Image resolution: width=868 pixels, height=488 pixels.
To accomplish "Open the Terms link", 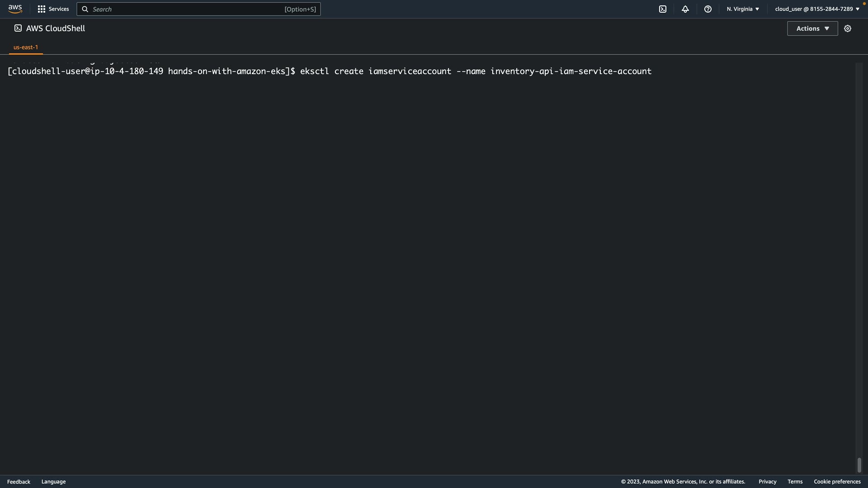I will (x=795, y=482).
